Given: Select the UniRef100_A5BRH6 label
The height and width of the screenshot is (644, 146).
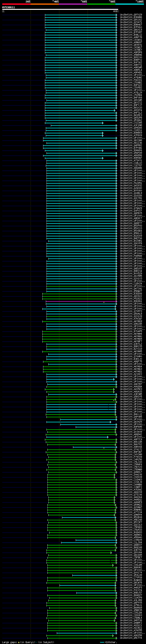Looking at the screenshot, I should pyautogui.click(x=131, y=55).
